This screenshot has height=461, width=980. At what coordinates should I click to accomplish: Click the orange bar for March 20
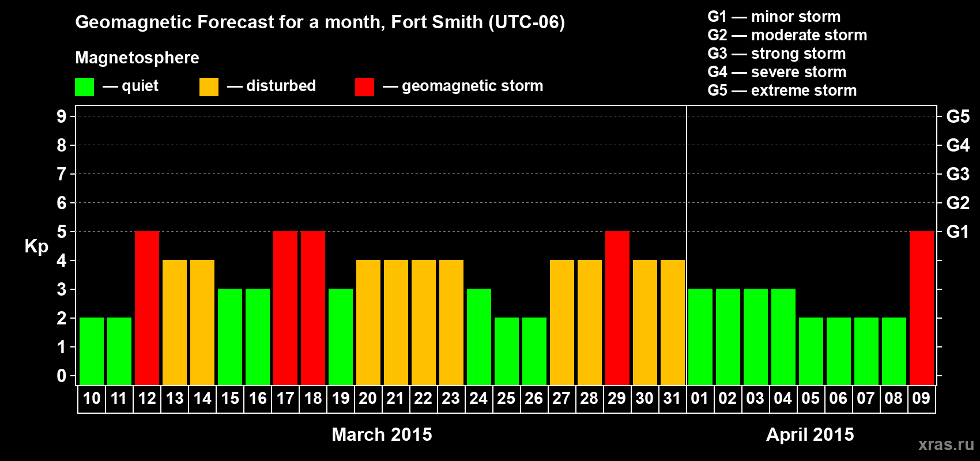[x=368, y=322]
